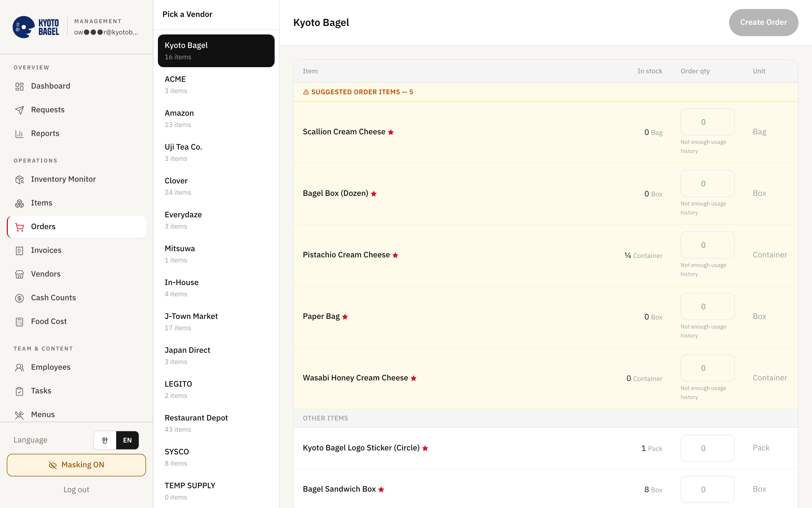Image resolution: width=812 pixels, height=508 pixels.
Task: Toggle the Masking ON button
Action: 76,465
